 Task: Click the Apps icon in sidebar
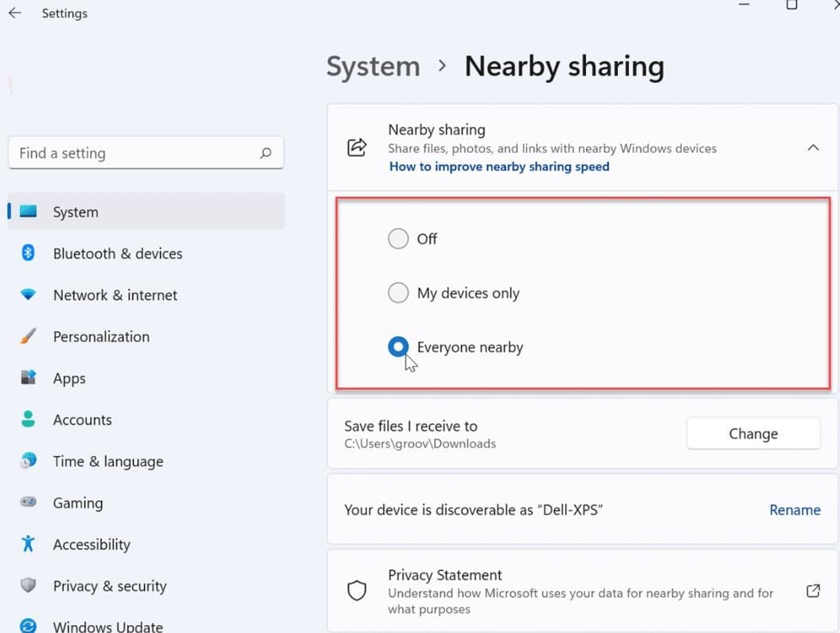click(x=29, y=378)
